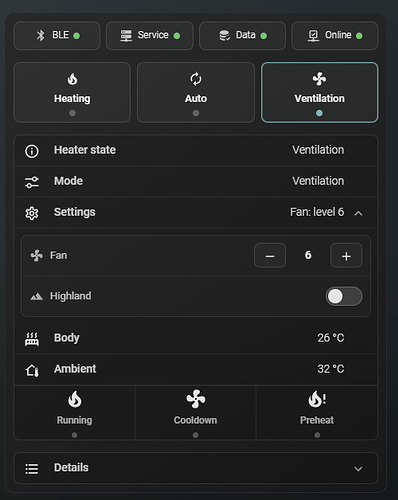
Task: Decrease fan level with minus button
Action: [x=270, y=256]
